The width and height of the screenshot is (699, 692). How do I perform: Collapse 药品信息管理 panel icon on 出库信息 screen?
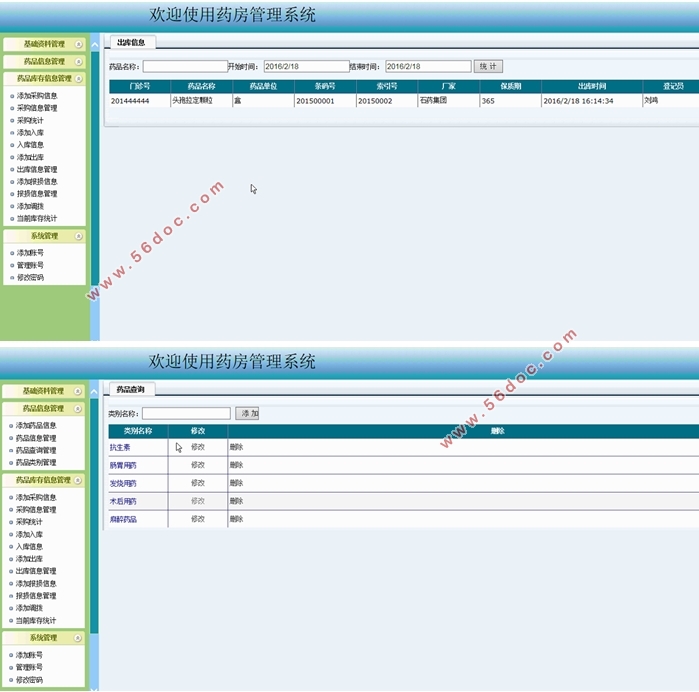(78, 62)
